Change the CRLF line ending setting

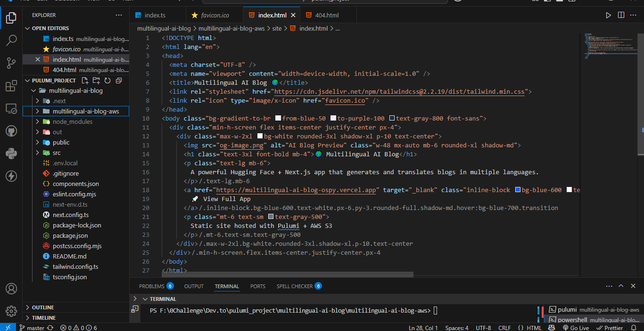pos(504,328)
